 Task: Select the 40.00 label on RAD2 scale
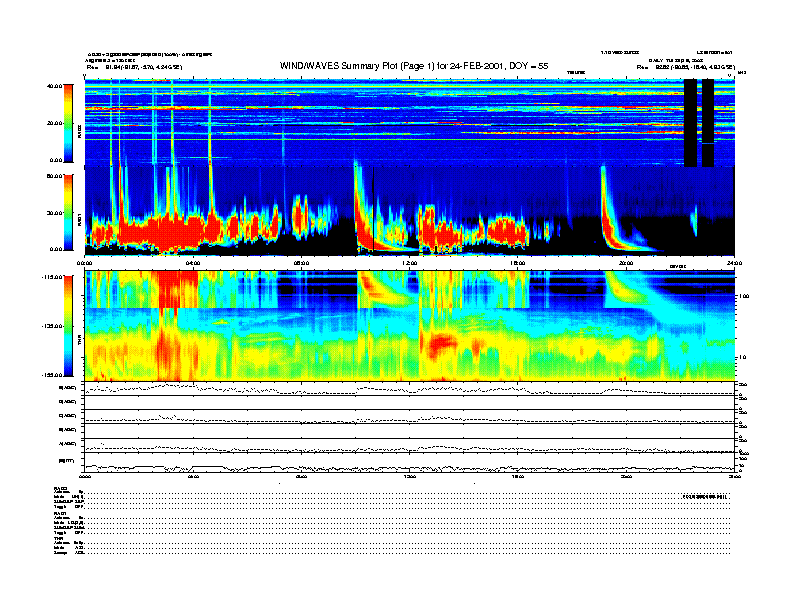[54, 86]
